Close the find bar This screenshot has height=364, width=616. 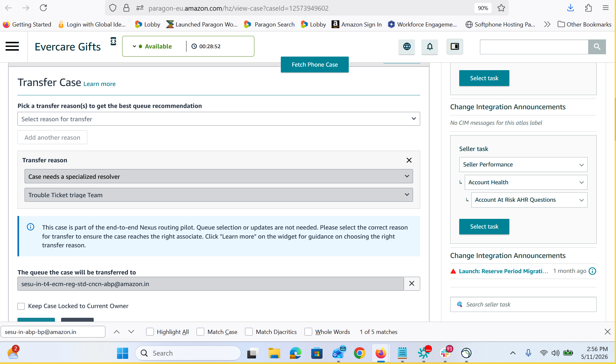tap(607, 332)
